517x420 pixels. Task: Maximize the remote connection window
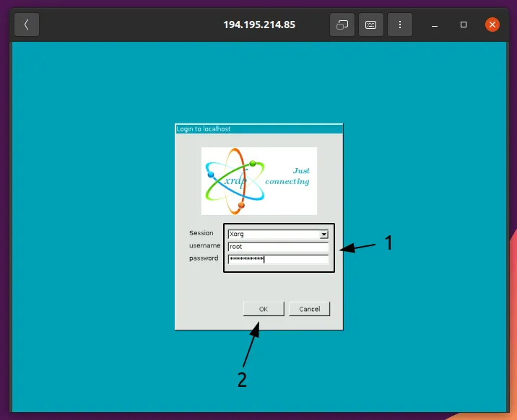pyautogui.click(x=464, y=25)
